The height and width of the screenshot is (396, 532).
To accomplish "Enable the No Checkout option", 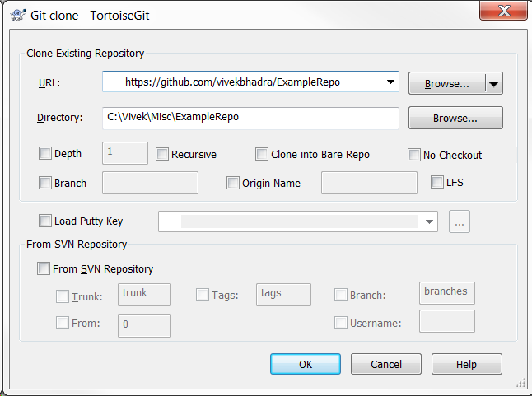I will (x=414, y=155).
